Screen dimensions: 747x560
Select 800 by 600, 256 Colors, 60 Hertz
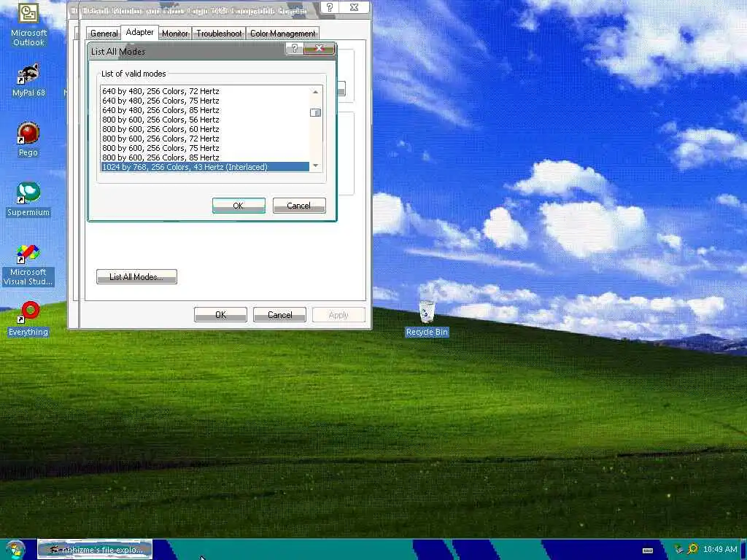205,129
